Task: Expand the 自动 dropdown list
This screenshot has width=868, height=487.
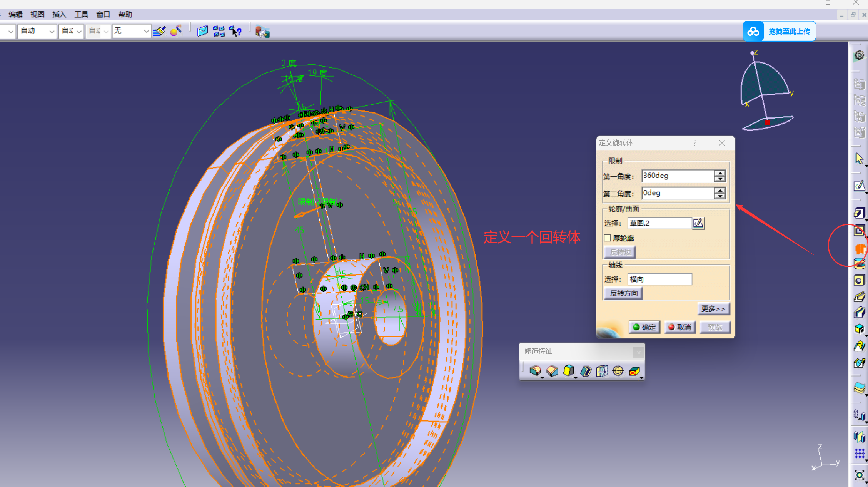Action: tap(51, 31)
